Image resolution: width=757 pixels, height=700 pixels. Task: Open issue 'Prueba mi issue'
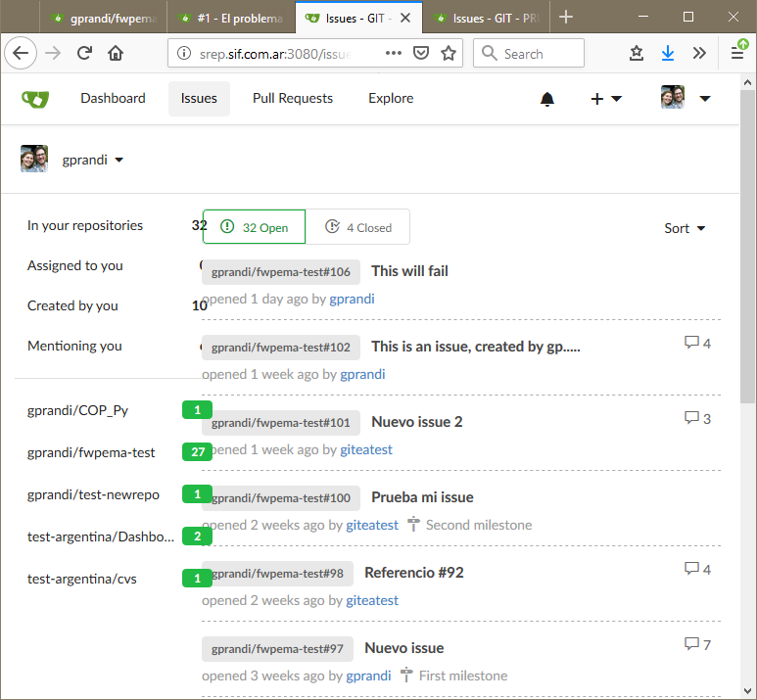point(422,496)
